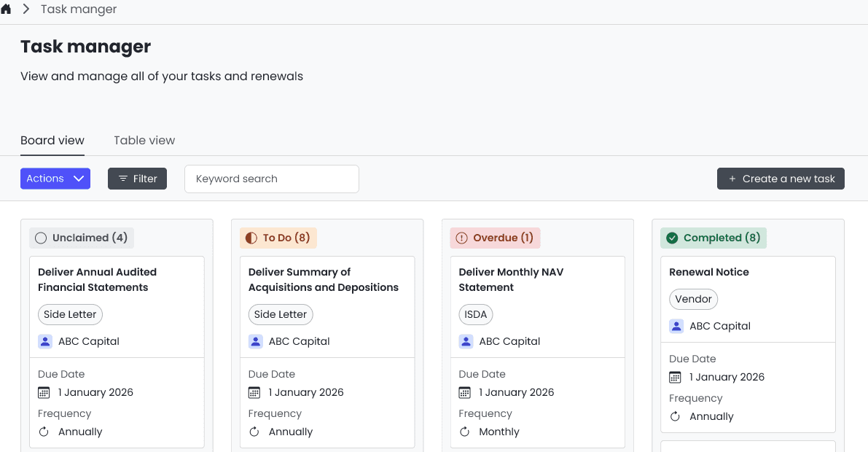Screen dimensions: 868x452
Task: Open Deliver Annual Audited Financial Statements task
Action: click(x=98, y=280)
